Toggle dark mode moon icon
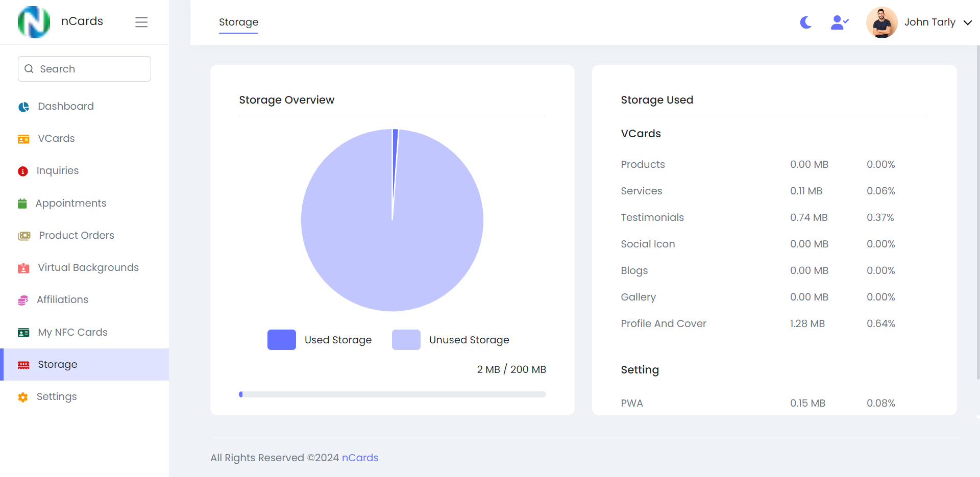The image size is (980, 477). (x=805, y=22)
